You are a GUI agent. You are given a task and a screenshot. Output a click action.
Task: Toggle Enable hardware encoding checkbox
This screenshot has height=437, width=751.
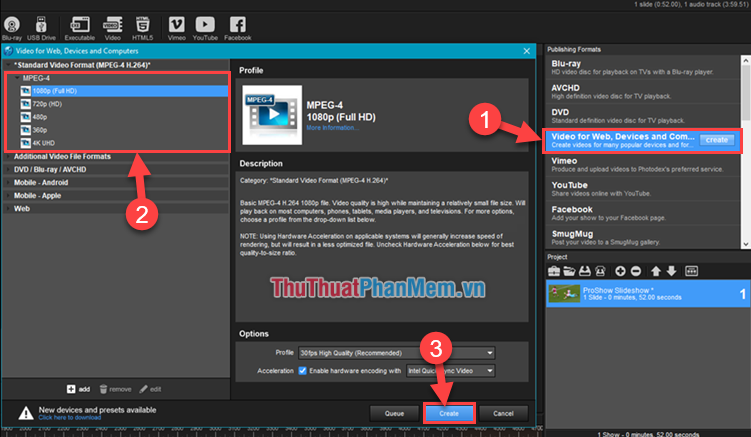[x=302, y=370]
